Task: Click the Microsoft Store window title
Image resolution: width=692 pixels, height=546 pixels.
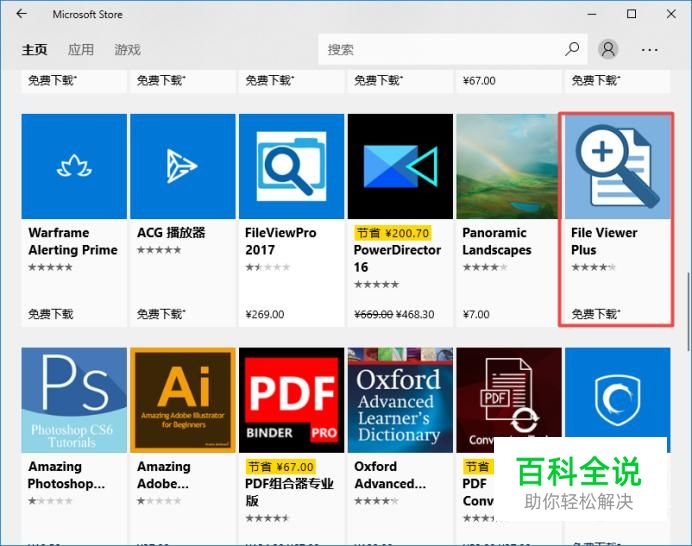Action: [x=87, y=15]
